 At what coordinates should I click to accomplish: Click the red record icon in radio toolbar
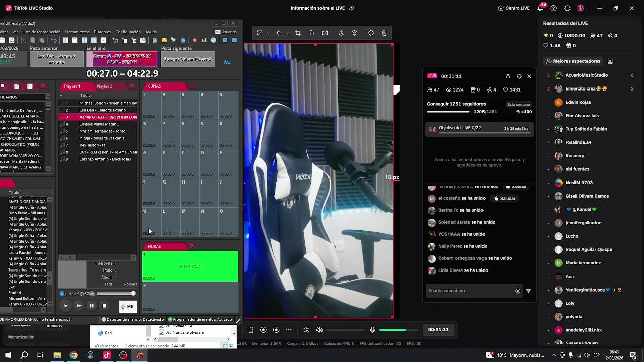pos(195,40)
